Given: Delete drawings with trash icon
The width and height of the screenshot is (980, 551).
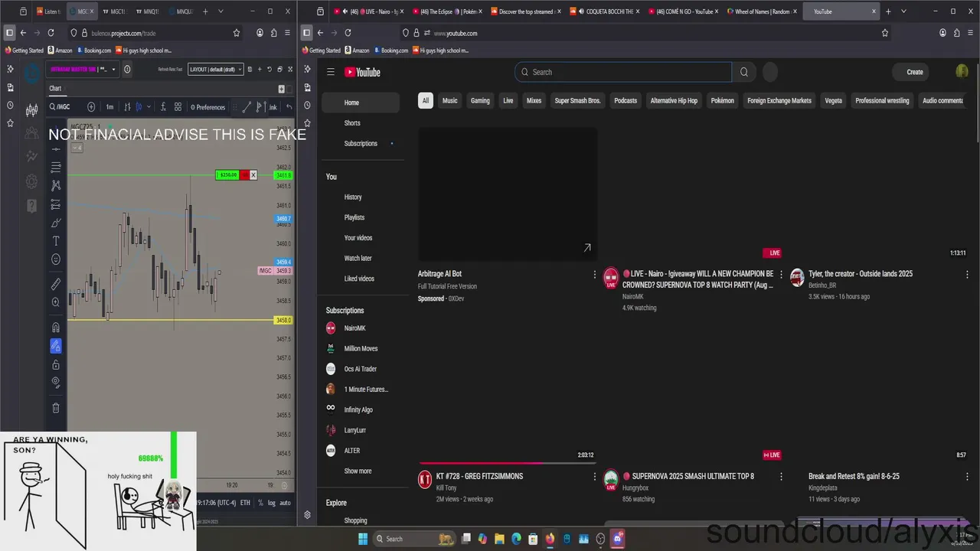Looking at the screenshot, I should [56, 408].
